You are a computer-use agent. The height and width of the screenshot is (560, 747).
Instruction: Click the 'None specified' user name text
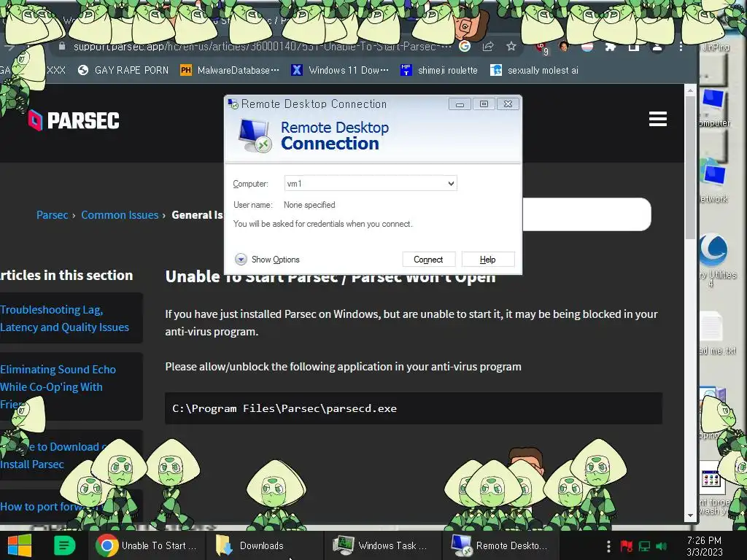pyautogui.click(x=309, y=205)
